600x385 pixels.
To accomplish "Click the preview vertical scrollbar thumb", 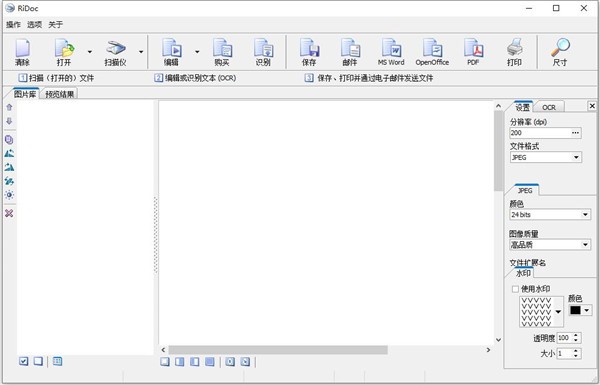I will tap(498, 151).
